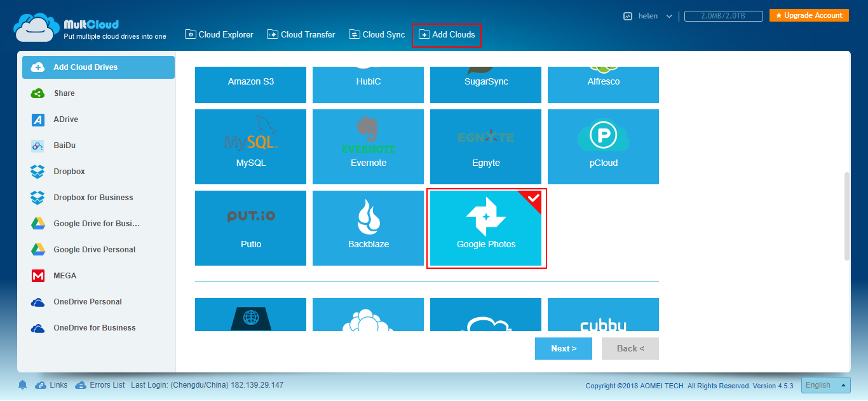Select the pCloud tile
The image size is (868, 401).
(x=603, y=147)
